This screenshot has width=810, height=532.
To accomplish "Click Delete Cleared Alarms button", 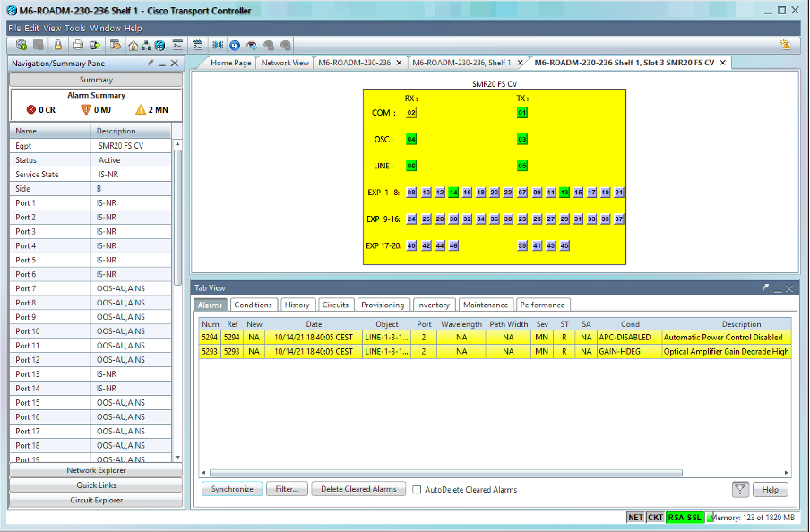I will pyautogui.click(x=358, y=489).
